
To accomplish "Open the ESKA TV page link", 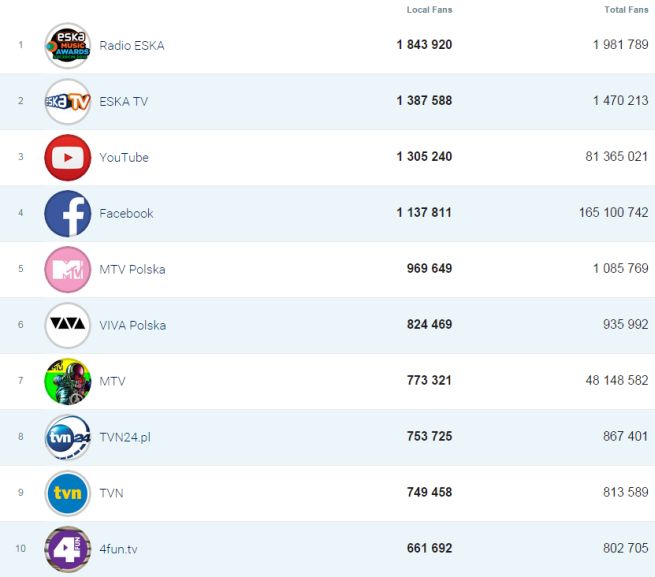I will 124,101.
